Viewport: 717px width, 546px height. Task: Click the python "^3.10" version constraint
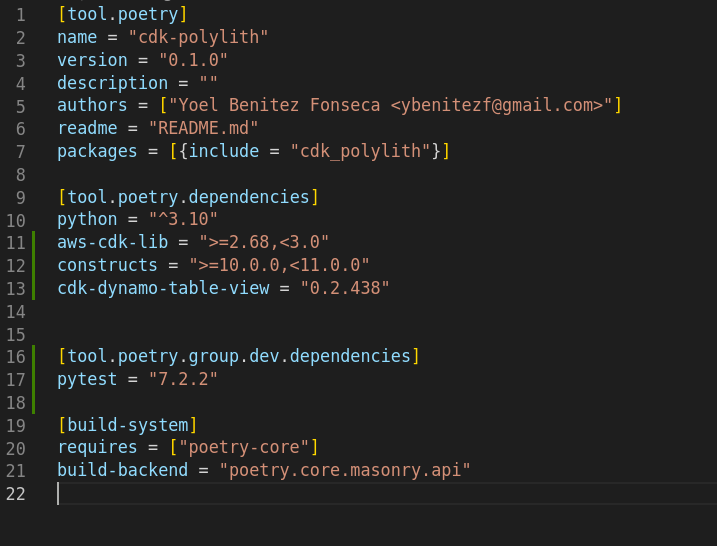183,219
